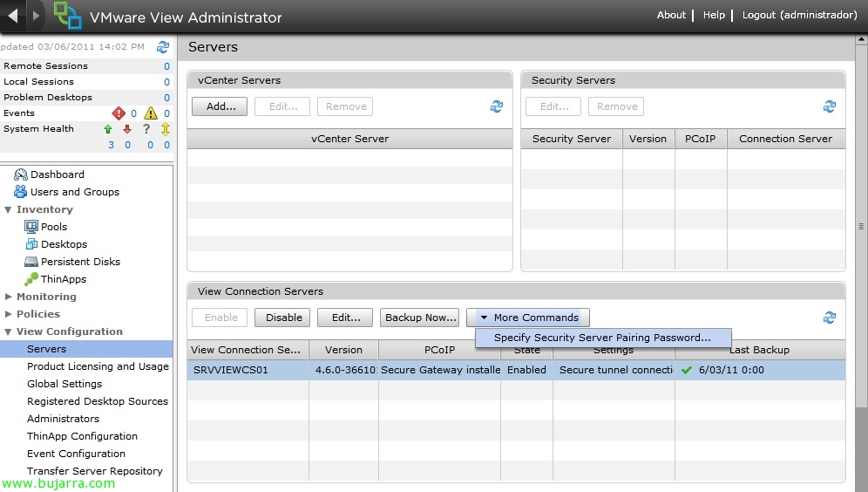Screen dimensions: 868x492
Task: Click the browser forward arrow icon
Action: (x=36, y=16)
